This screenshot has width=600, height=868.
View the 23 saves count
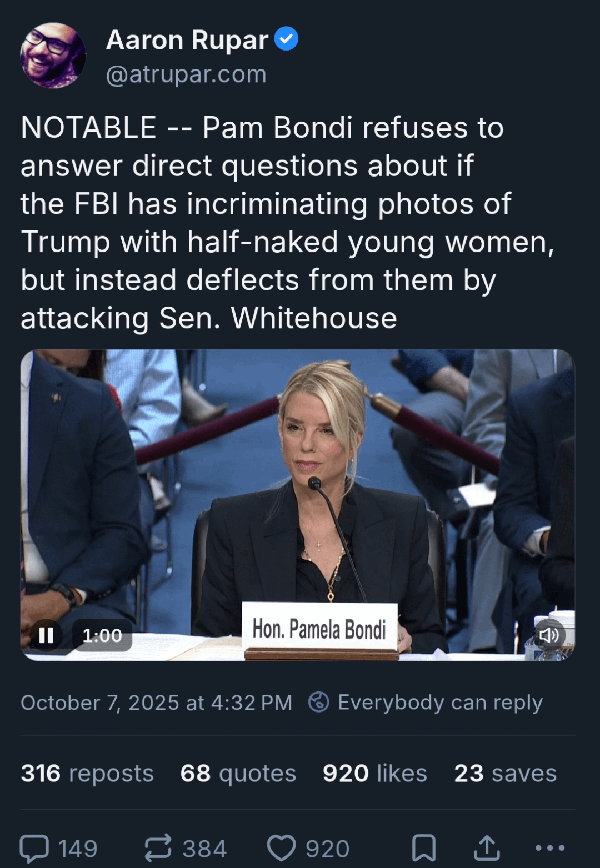(505, 773)
